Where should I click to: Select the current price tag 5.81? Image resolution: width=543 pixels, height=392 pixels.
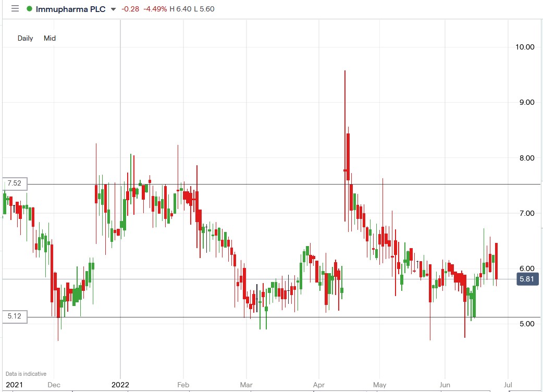tap(527, 279)
